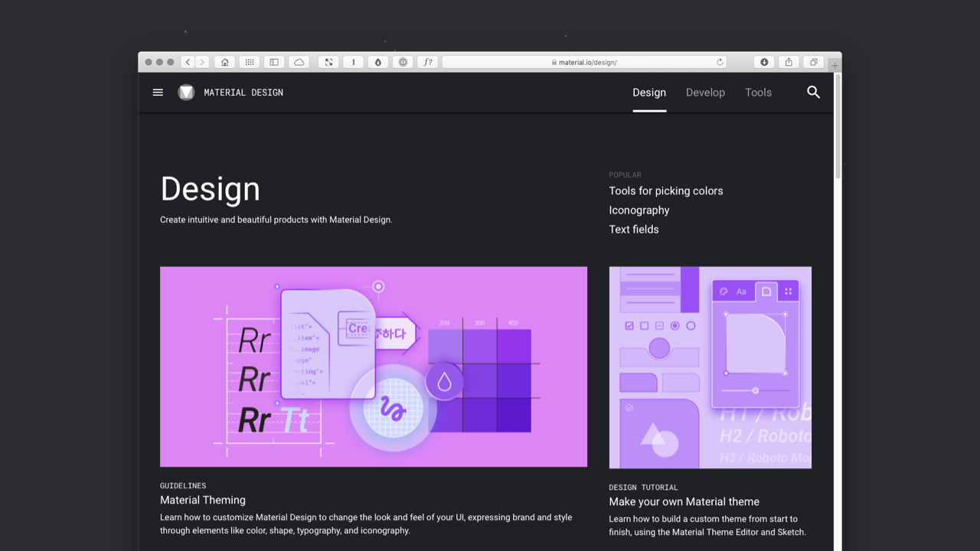Open "Make your own Material theme" title

coord(684,501)
